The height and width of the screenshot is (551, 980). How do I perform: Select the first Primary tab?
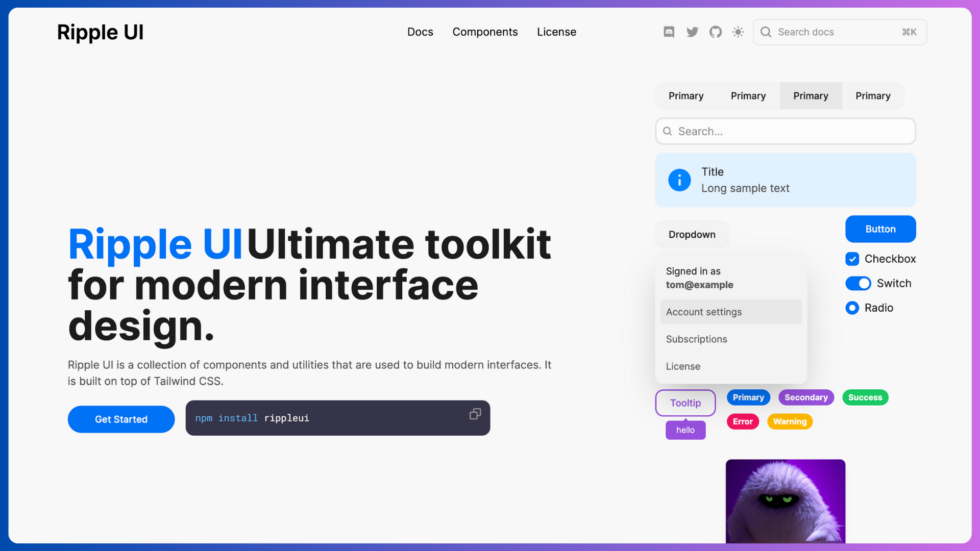point(686,96)
